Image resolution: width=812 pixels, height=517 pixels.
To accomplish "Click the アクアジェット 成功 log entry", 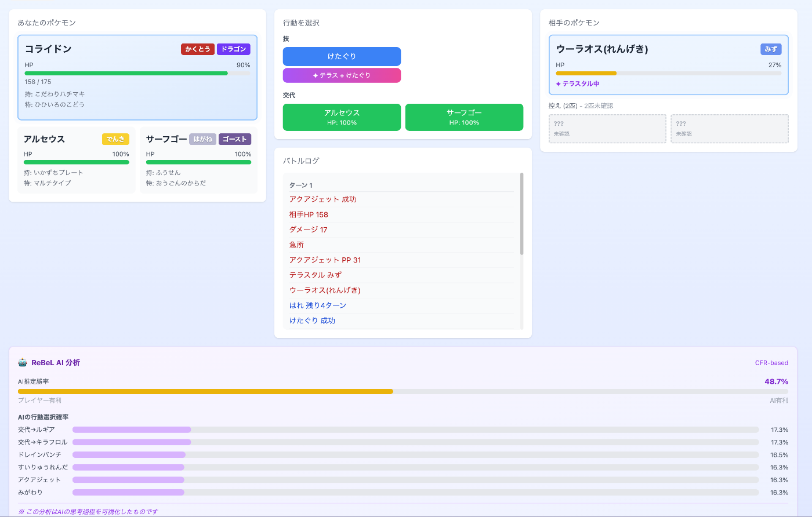I will tap(323, 199).
